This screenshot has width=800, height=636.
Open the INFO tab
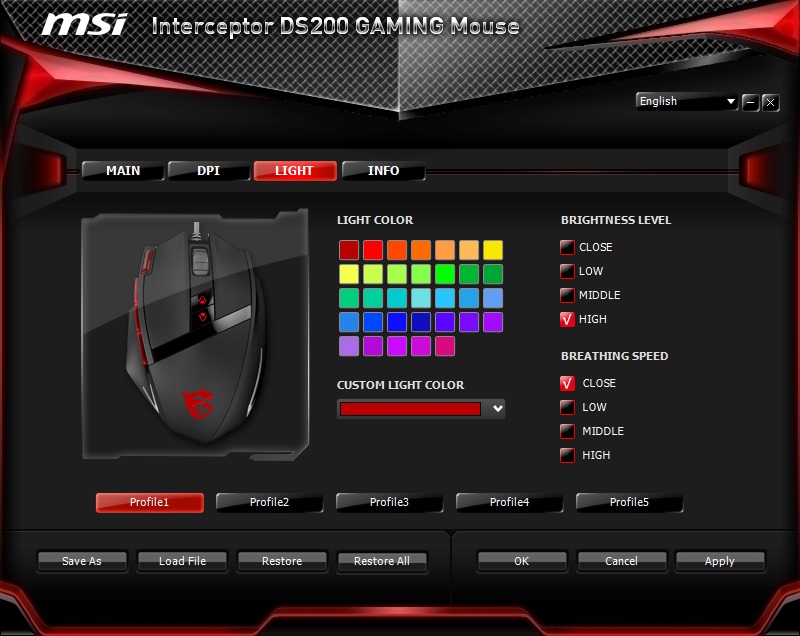383,171
